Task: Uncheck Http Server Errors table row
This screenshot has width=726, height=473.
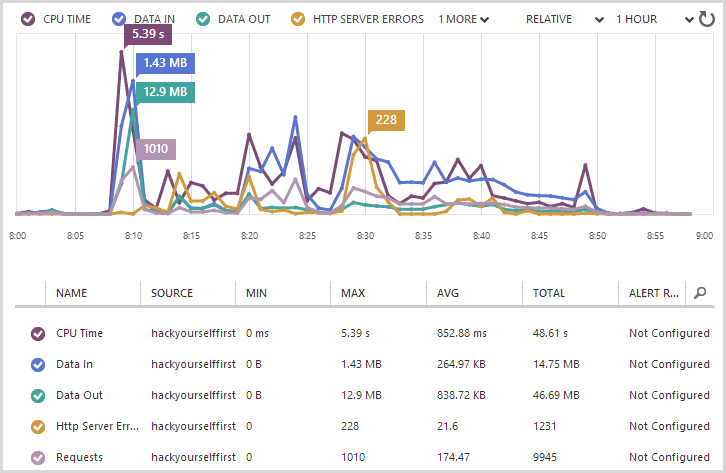Action: pos(38,427)
